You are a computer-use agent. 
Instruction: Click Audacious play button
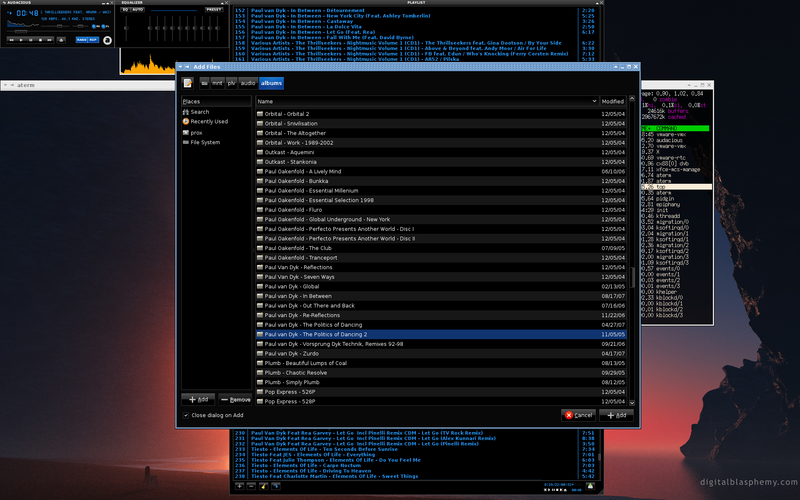coord(21,40)
